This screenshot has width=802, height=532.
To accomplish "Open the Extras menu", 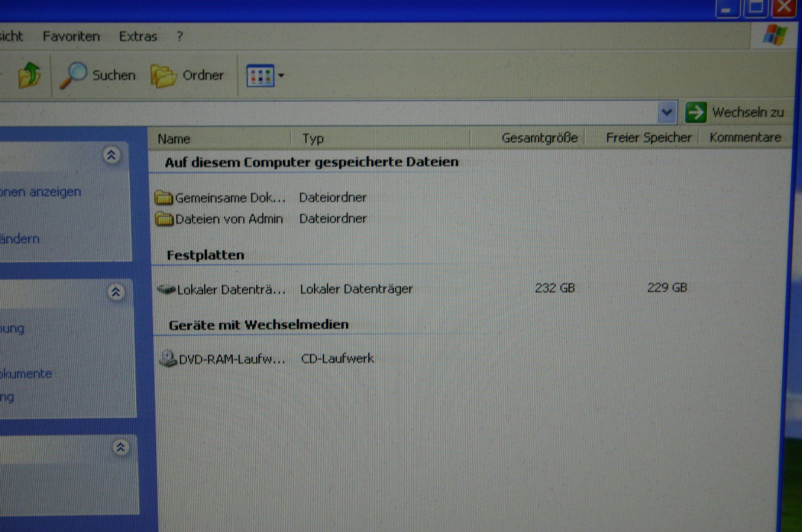I will (138, 36).
